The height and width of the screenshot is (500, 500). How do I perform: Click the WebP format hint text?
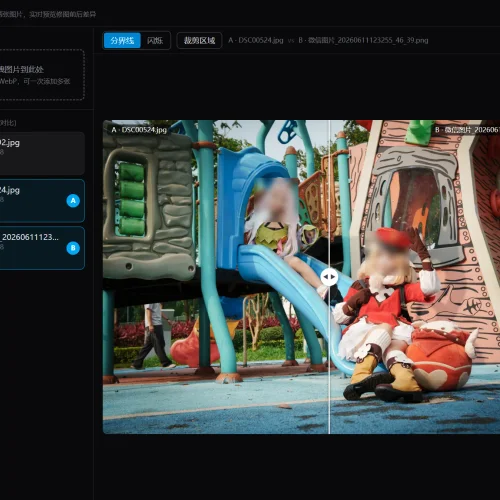point(35,81)
